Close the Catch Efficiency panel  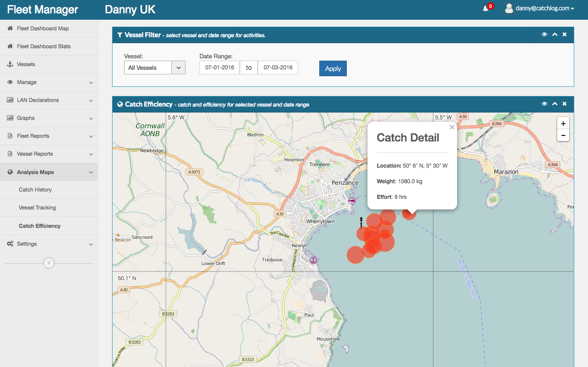pyautogui.click(x=565, y=104)
